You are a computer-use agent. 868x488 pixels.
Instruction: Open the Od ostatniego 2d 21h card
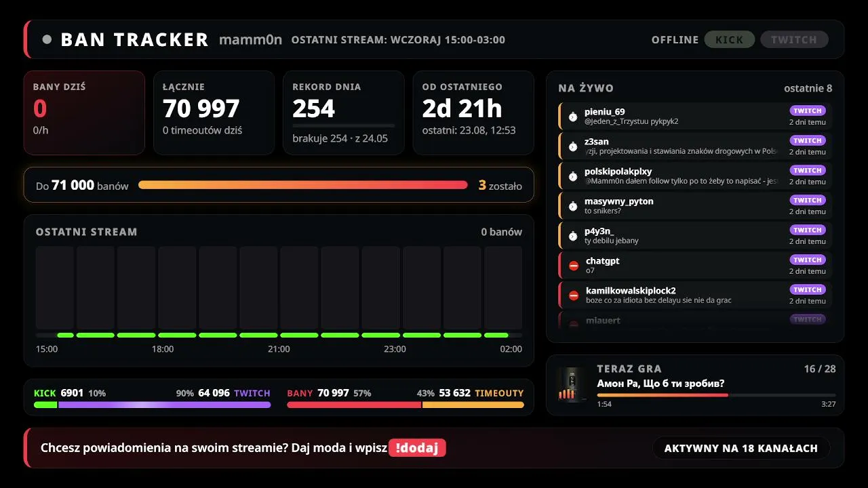[473, 113]
